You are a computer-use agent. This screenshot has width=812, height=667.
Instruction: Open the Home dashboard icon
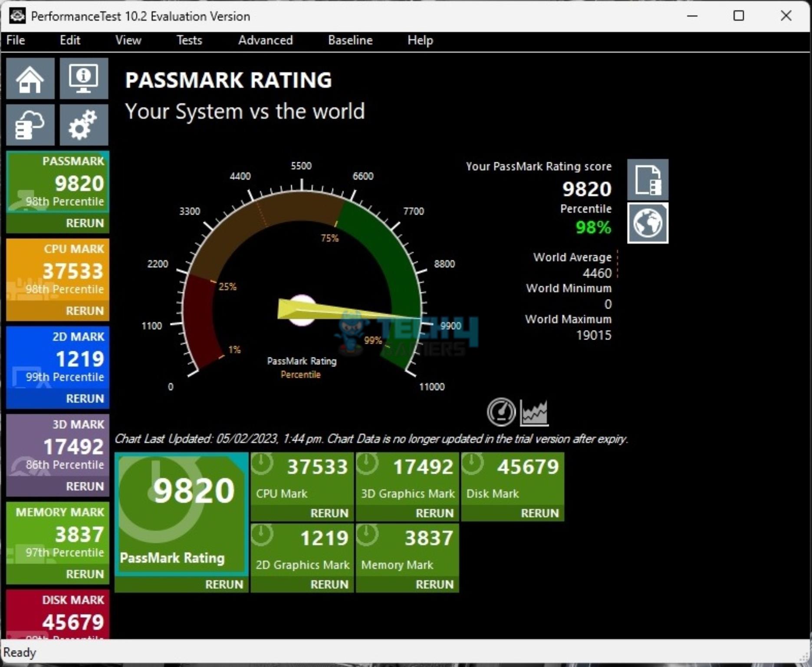tap(30, 79)
